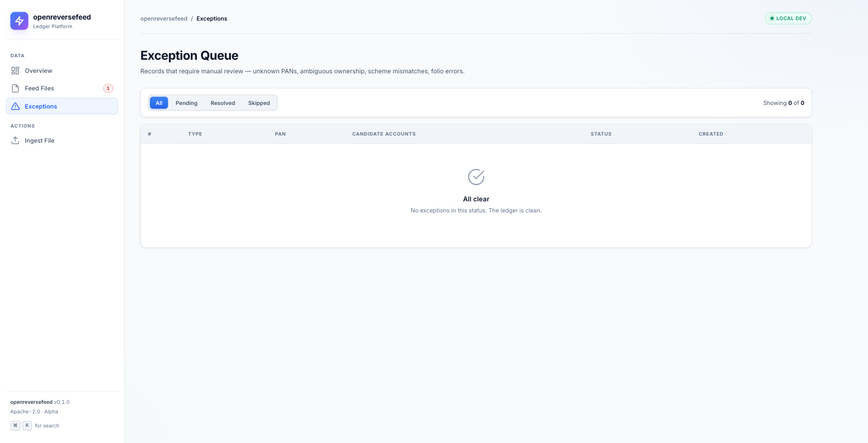Click the K key hint for search
The height and width of the screenshot is (443, 868).
coord(27,425)
